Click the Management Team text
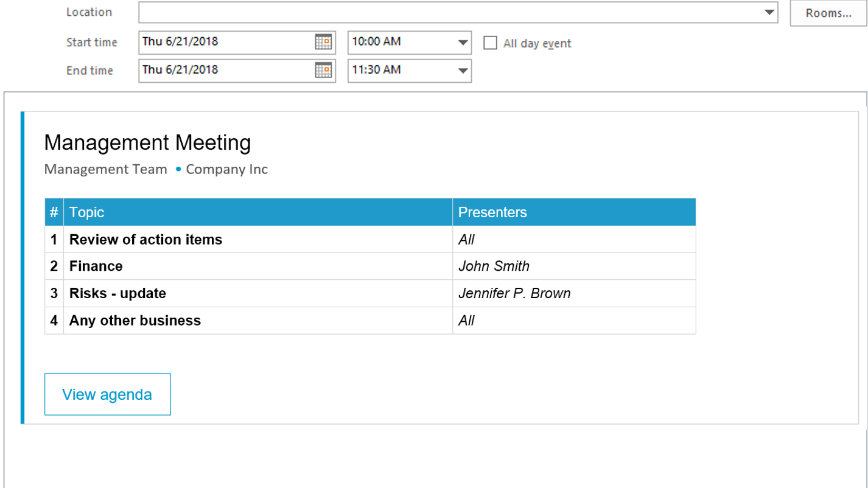This screenshot has width=868, height=488. pyautogui.click(x=105, y=169)
